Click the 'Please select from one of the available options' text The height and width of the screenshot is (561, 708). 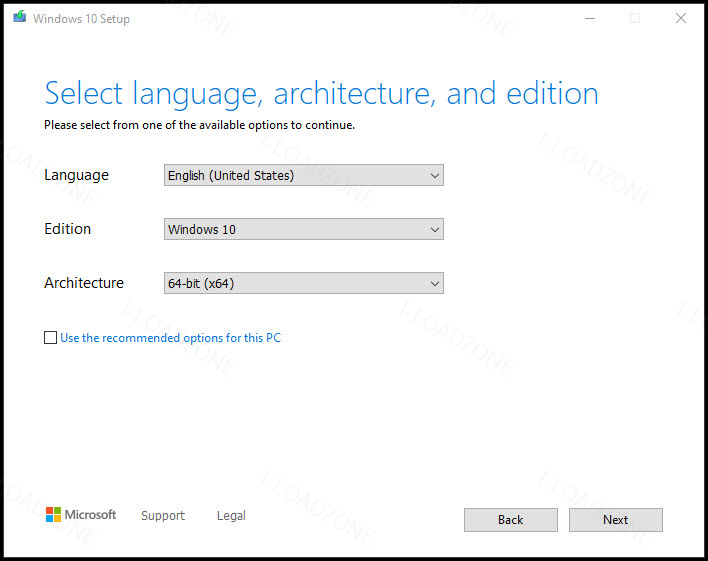(200, 125)
